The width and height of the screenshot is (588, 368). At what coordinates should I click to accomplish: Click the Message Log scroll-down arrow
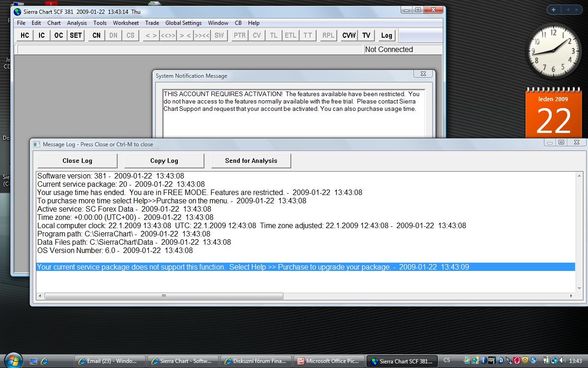coord(579,288)
